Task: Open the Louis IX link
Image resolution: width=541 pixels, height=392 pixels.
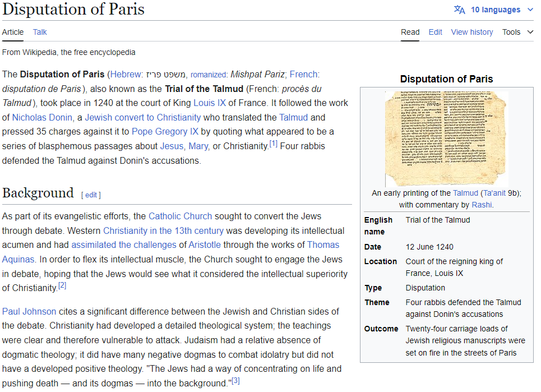Action: click(x=210, y=103)
